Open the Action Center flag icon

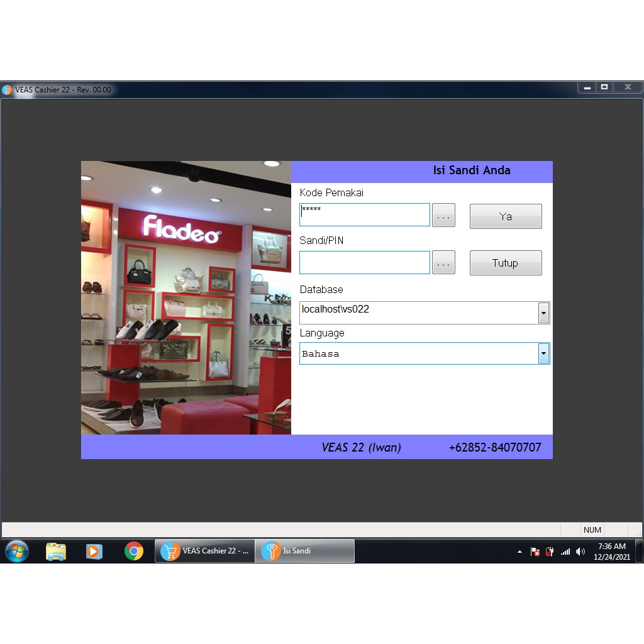point(535,552)
